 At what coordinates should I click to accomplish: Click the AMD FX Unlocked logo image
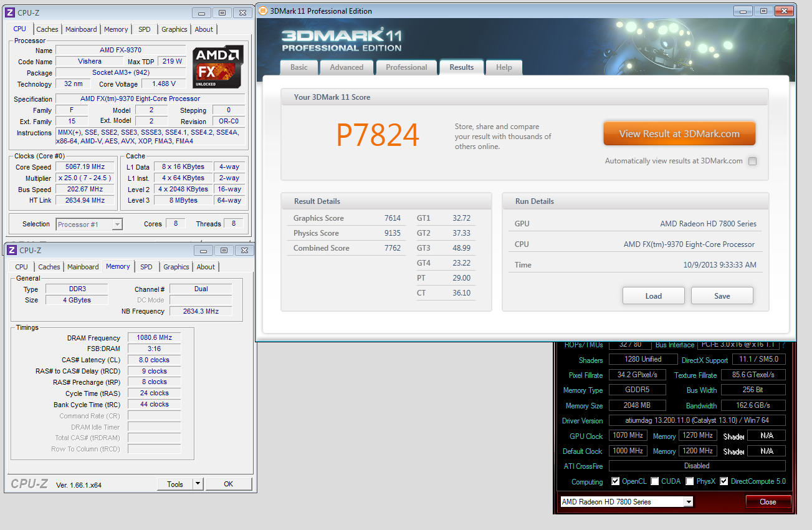click(218, 67)
